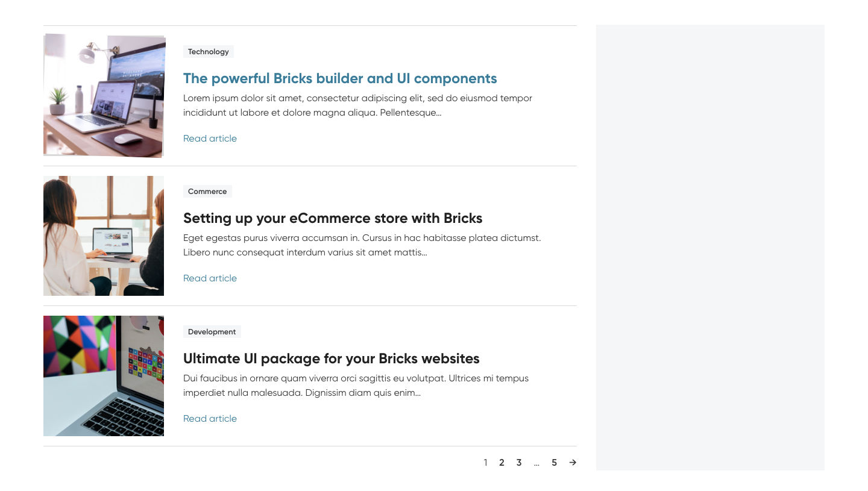Viewport: 868px width, 491px height.
Task: Open "Setting up your eCommerce store" title
Action: (333, 218)
